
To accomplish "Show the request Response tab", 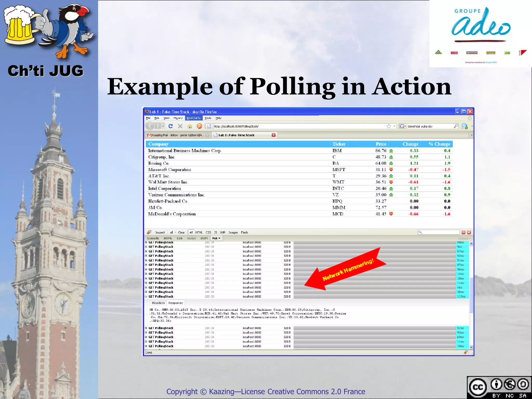I will (176, 303).
